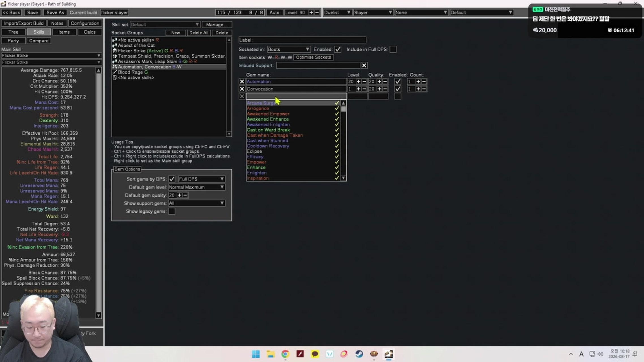Show hidden system tray icons
The height and width of the screenshot is (362, 644).
[571, 354]
